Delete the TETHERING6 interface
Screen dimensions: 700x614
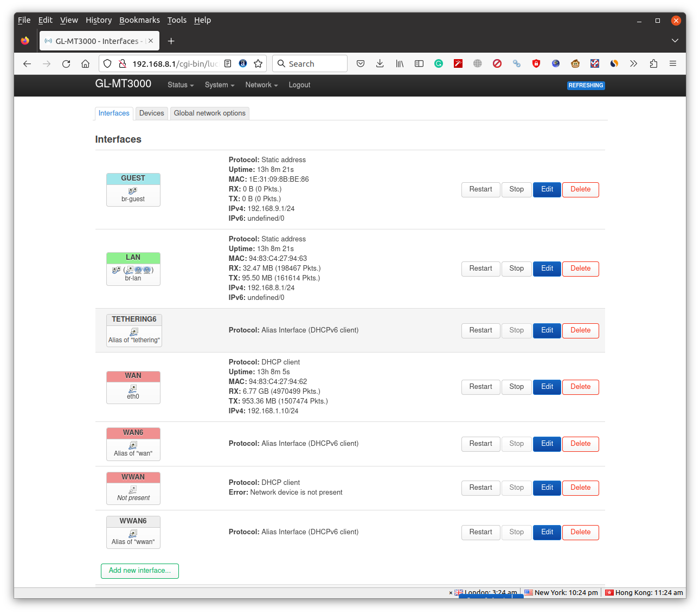coord(581,330)
